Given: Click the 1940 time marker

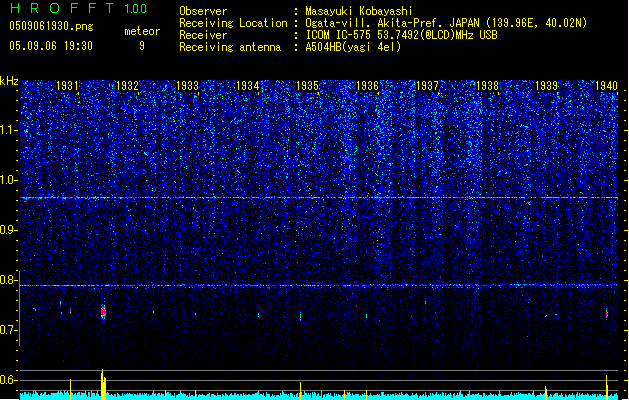Looking at the screenshot, I should (607, 86).
